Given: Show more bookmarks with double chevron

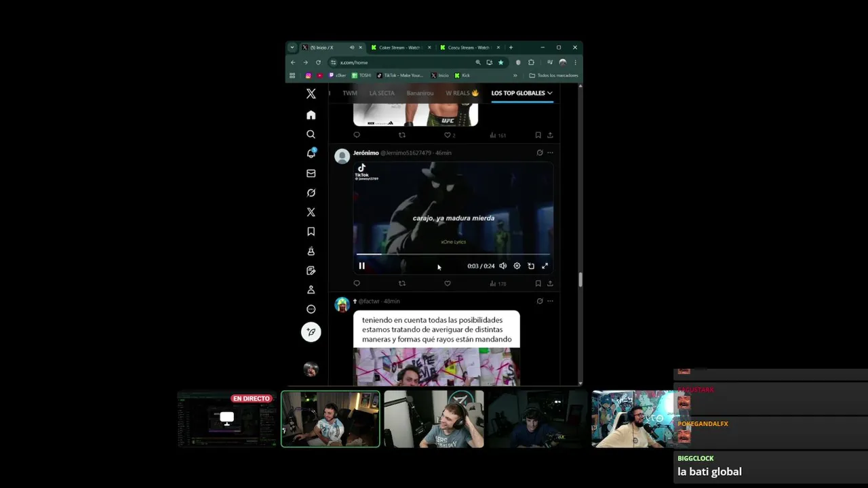Looking at the screenshot, I should tap(515, 75).
